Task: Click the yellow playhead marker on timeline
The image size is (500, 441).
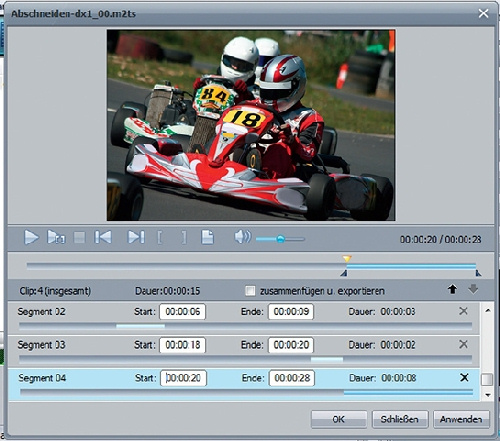Action: point(347,259)
